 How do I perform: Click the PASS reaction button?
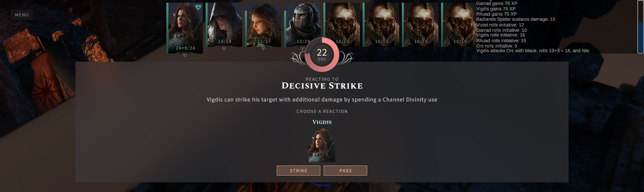[x=345, y=171]
